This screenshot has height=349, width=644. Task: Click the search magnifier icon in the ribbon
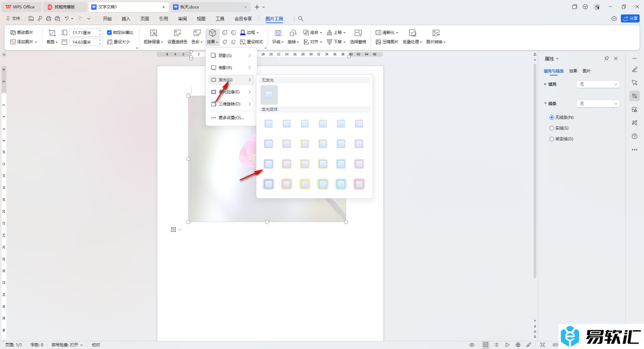(301, 19)
